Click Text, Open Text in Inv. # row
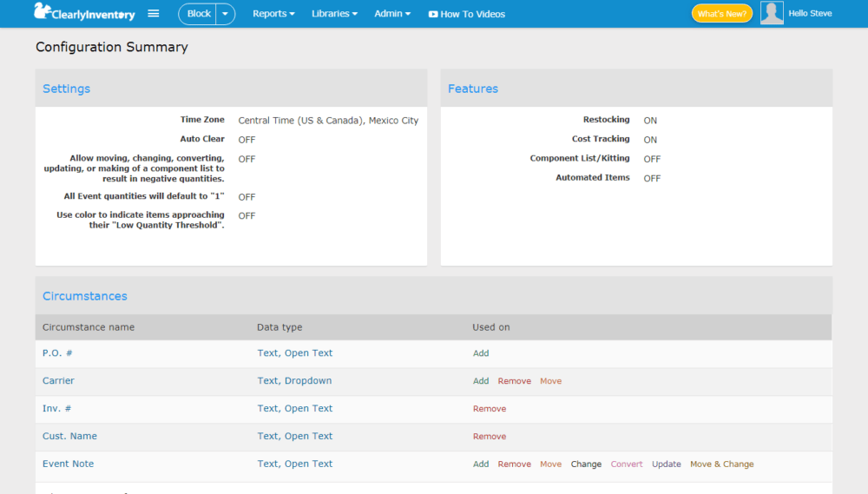This screenshot has width=868, height=494. coord(295,408)
